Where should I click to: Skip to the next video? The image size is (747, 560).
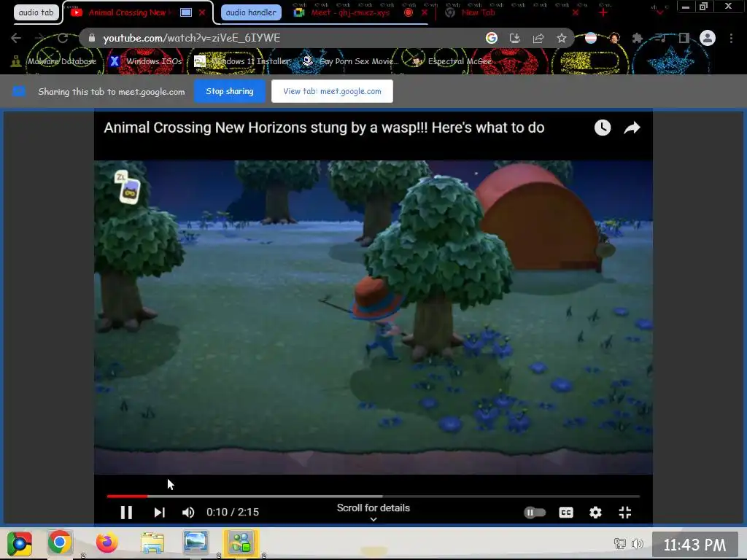pyautogui.click(x=160, y=513)
